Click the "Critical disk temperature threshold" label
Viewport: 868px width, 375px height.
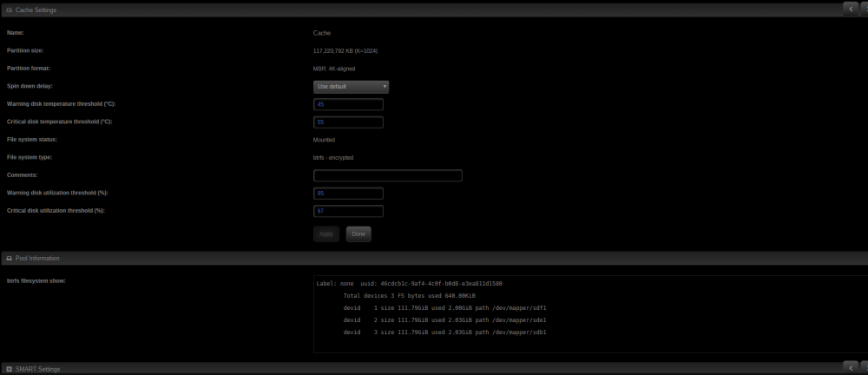tap(59, 122)
